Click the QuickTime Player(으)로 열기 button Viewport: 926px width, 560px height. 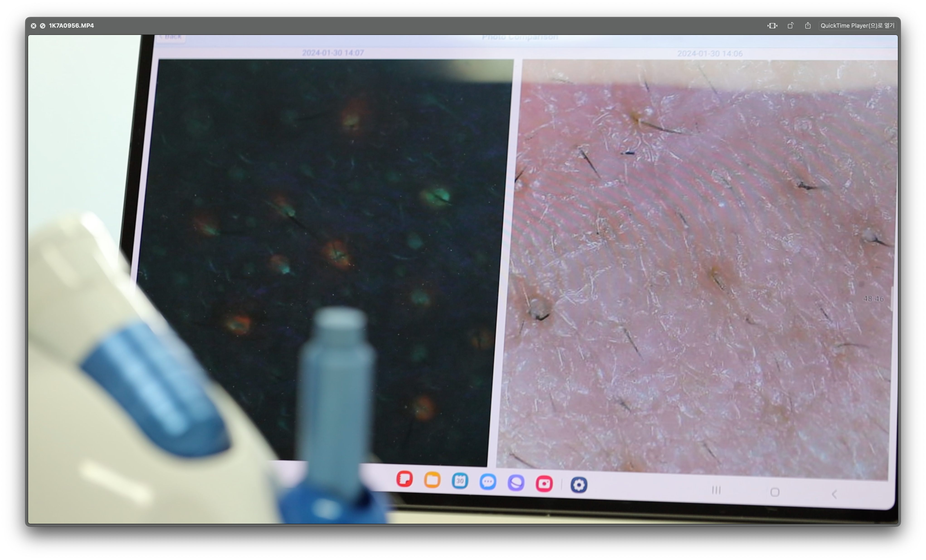click(x=857, y=26)
